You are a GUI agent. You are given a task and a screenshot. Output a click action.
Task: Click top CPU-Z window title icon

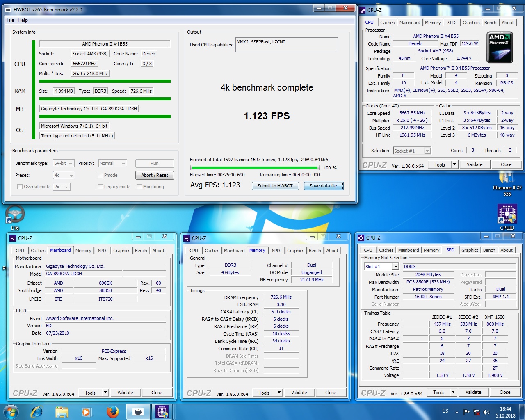point(362,10)
